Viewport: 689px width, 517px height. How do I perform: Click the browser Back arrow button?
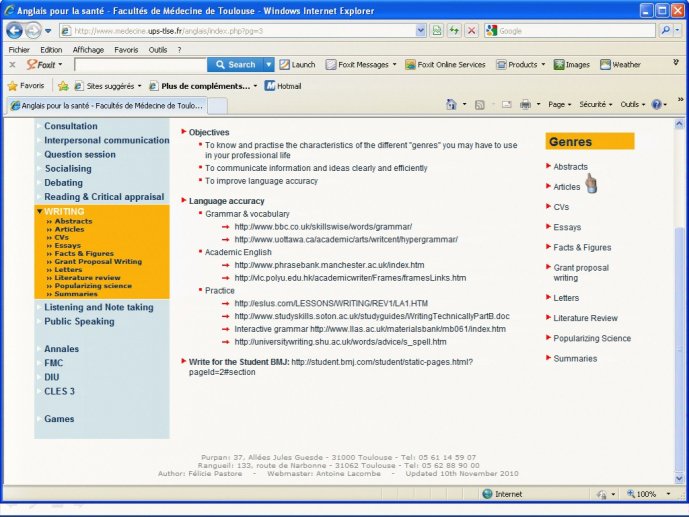pyautogui.click(x=15, y=31)
